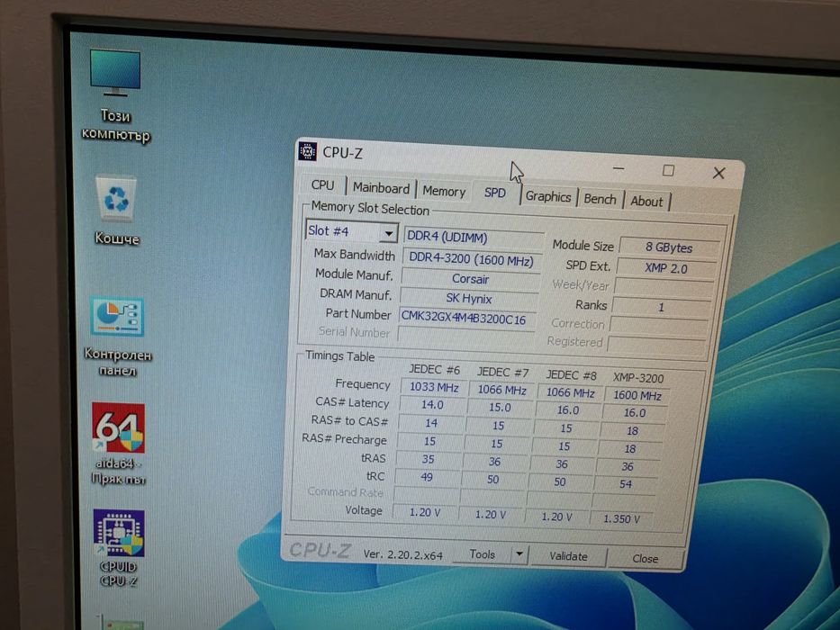Screen dimensions: 840x630
Task: Click the JEDEC #6 column header
Action: pyautogui.click(x=434, y=370)
